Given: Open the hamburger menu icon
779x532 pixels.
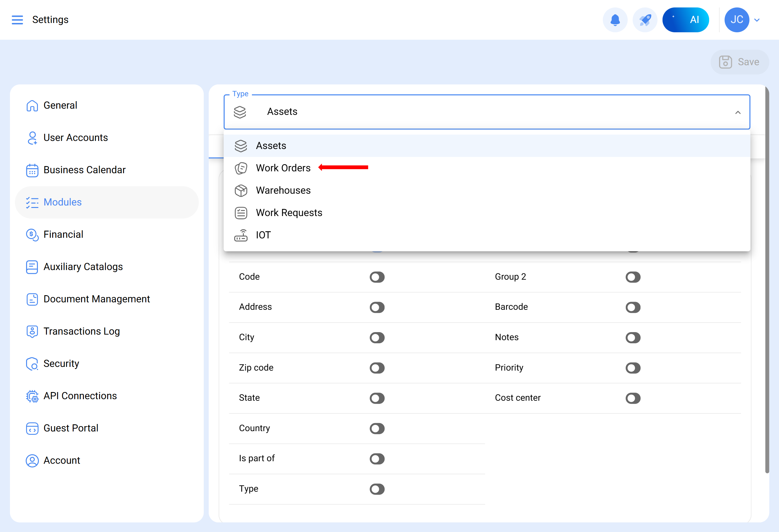Looking at the screenshot, I should point(17,20).
